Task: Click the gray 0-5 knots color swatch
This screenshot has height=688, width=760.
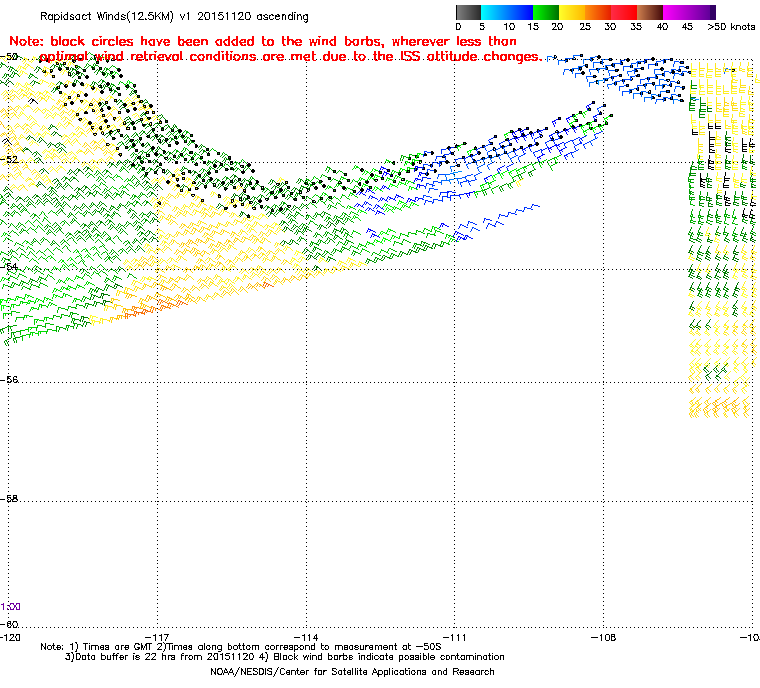Action: (x=468, y=12)
